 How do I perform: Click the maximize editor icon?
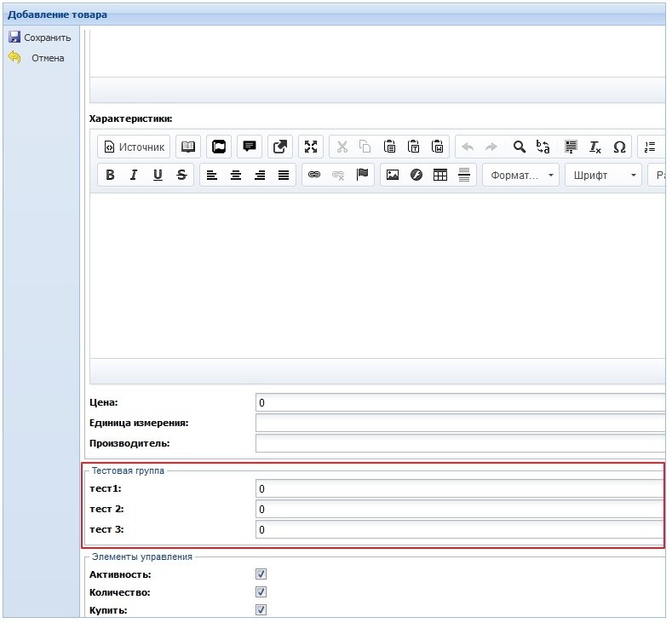(x=311, y=147)
